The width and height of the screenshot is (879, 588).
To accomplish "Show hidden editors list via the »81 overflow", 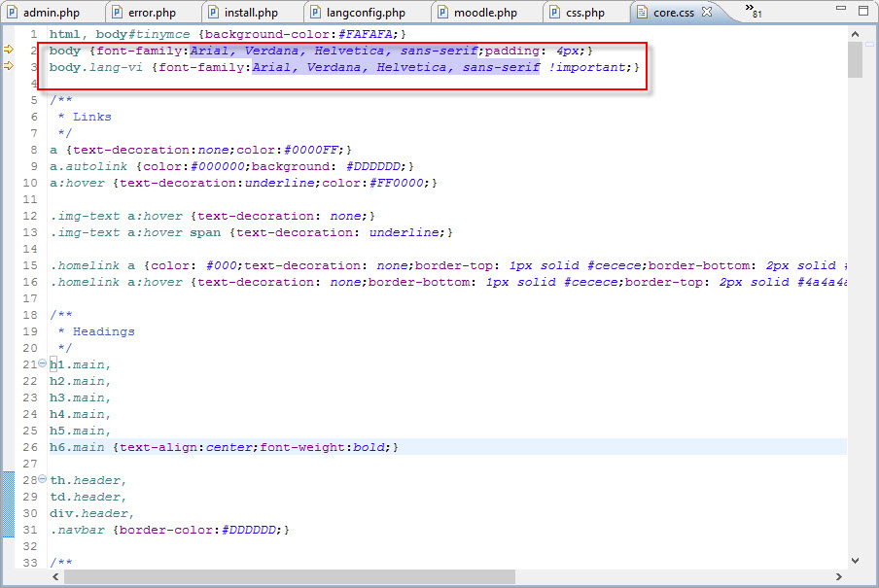I will point(754,12).
